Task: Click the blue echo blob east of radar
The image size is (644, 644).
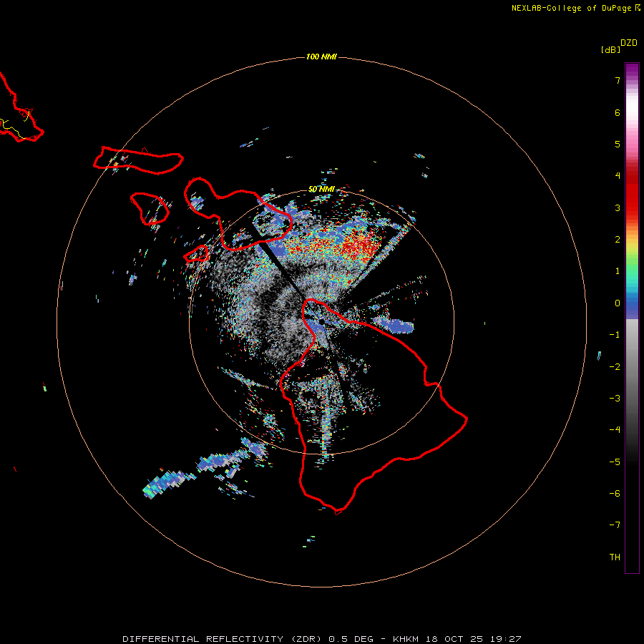Action: point(394,326)
